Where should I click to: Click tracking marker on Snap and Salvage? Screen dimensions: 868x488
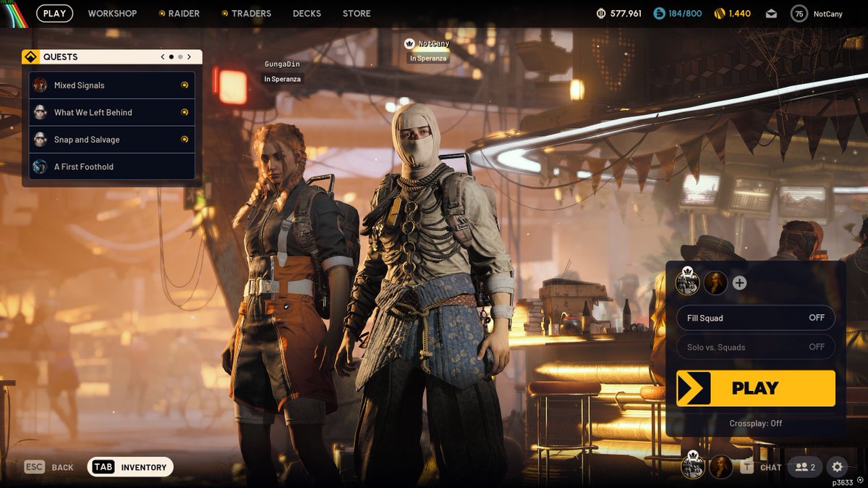point(184,140)
